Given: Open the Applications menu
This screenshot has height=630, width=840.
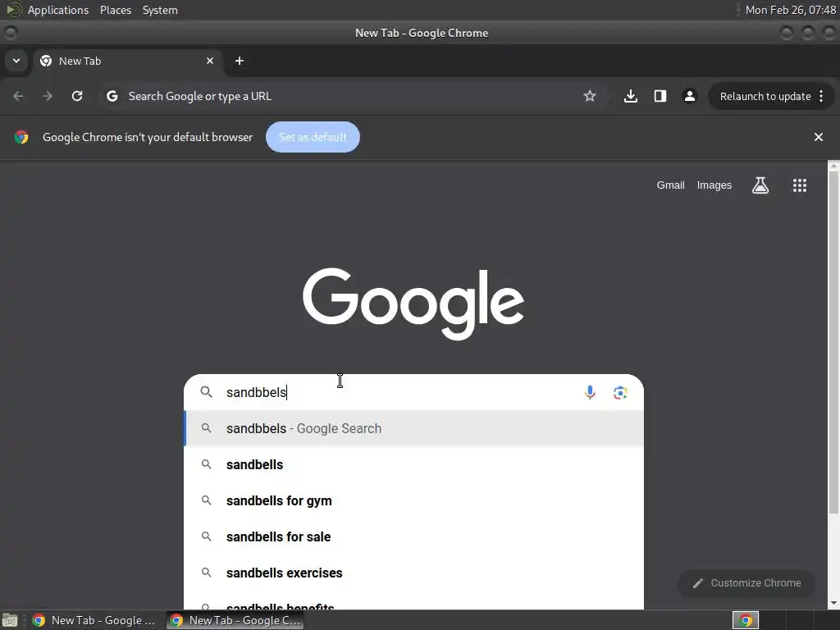Looking at the screenshot, I should click(58, 10).
